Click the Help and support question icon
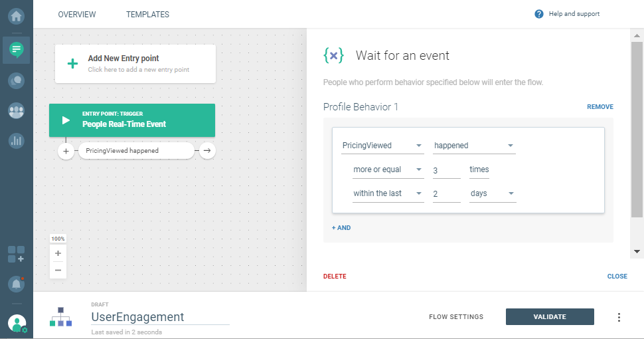644x339 pixels. [x=539, y=14]
